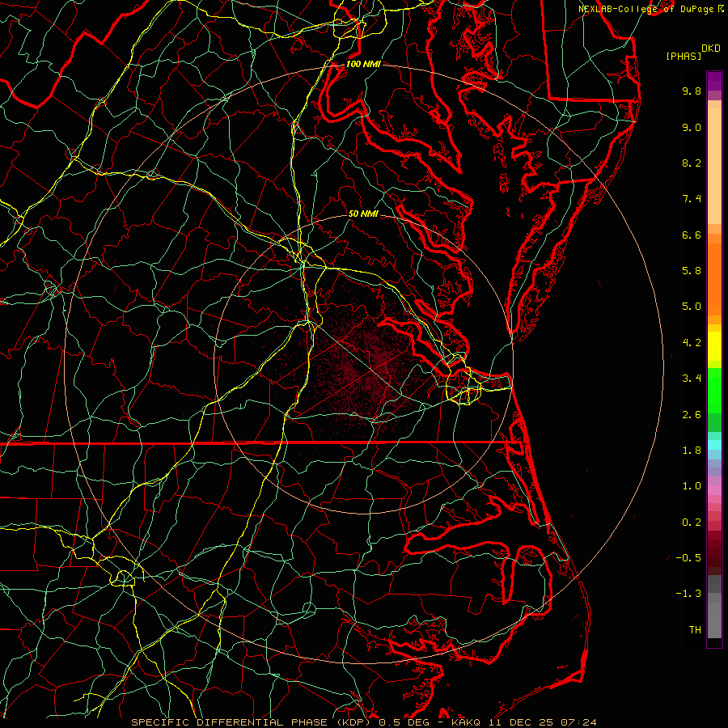The height and width of the screenshot is (728, 728).
Task: Click the 11 DEC 25 date in the caption
Action: 522,722
